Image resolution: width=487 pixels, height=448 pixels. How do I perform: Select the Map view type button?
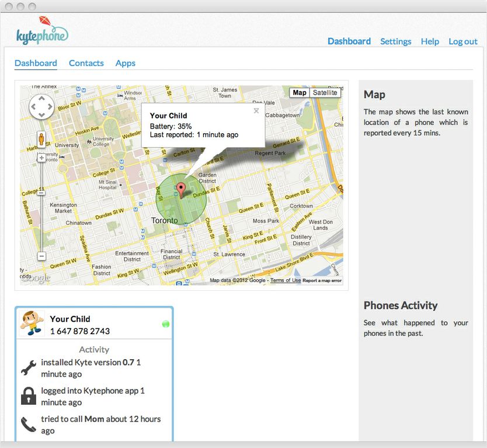point(299,93)
